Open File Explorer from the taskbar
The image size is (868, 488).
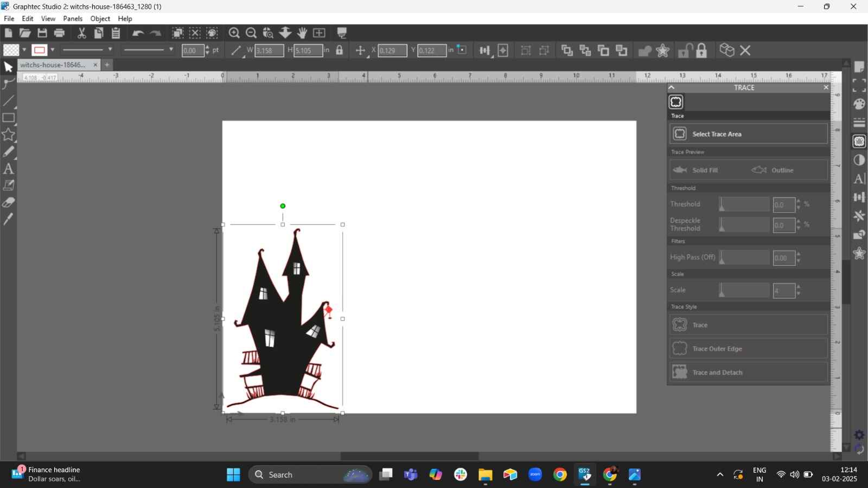point(485,475)
